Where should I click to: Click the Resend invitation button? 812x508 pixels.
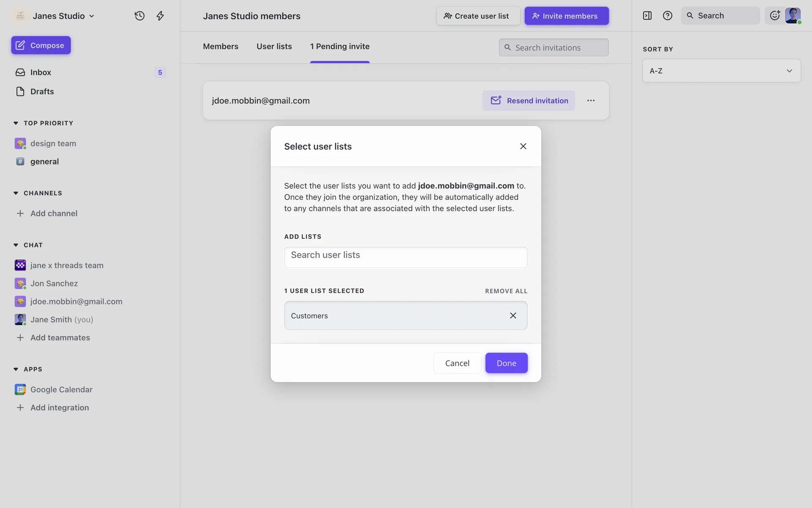[528, 100]
